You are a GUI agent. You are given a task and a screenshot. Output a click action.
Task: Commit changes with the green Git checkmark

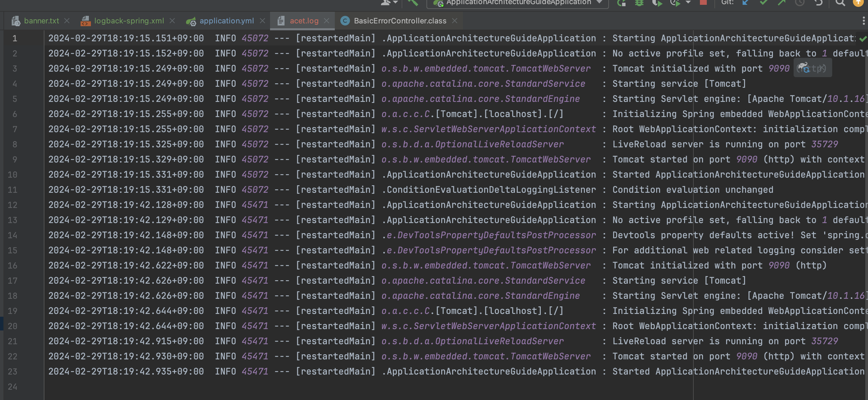click(x=764, y=3)
